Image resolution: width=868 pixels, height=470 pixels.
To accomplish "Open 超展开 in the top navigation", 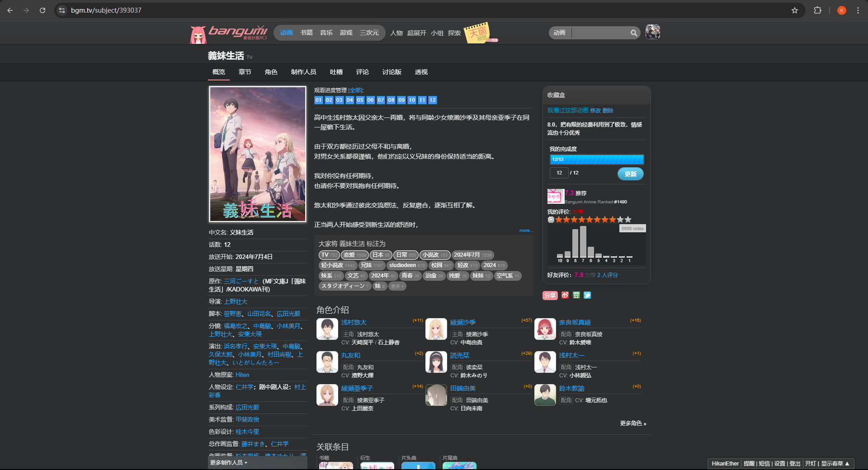I will pyautogui.click(x=416, y=33).
